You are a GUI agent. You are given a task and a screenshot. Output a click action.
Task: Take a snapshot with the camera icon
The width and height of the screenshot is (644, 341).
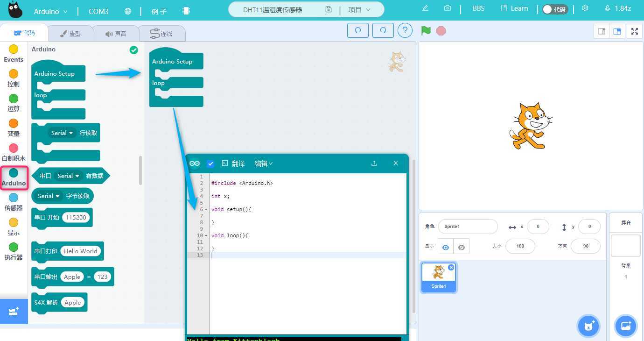click(448, 8)
